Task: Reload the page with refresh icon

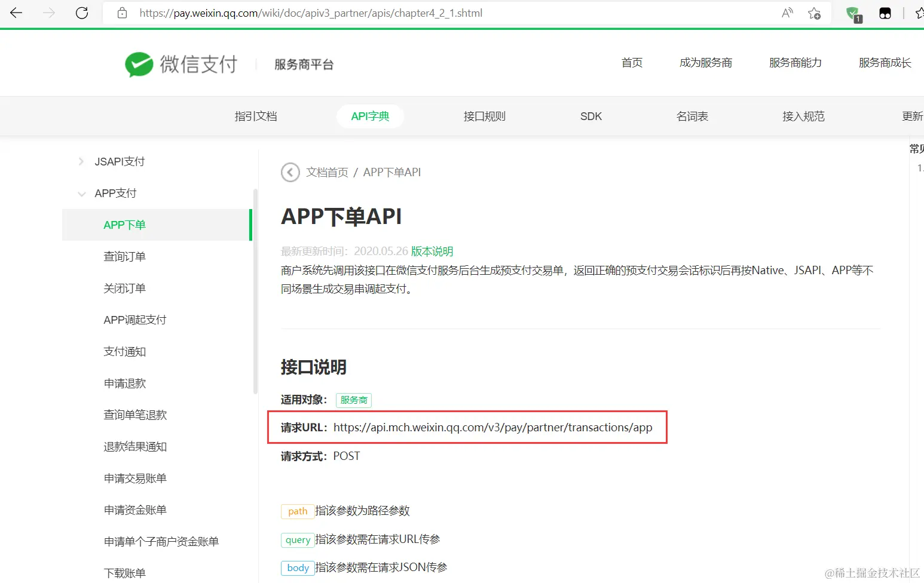Action: point(82,13)
